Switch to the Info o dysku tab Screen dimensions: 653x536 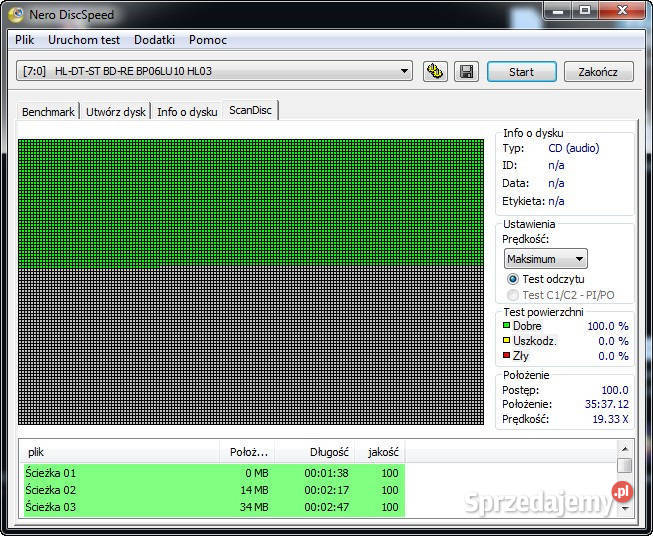coord(187,112)
